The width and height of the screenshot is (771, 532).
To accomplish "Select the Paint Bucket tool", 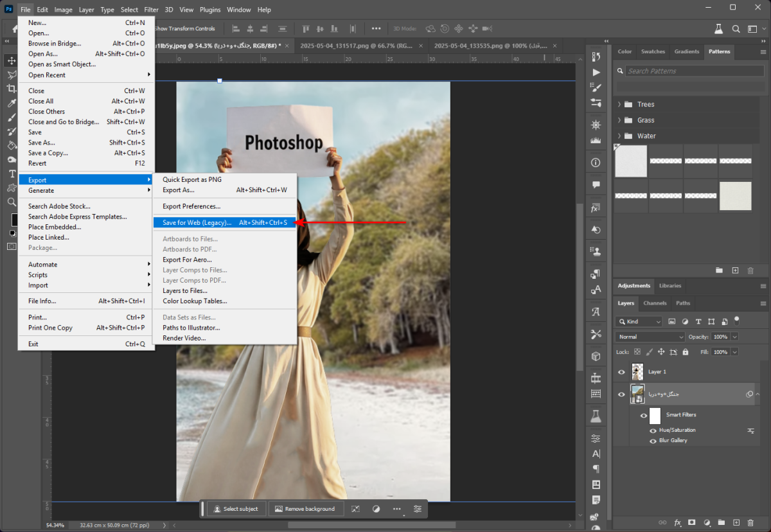I will [x=12, y=145].
